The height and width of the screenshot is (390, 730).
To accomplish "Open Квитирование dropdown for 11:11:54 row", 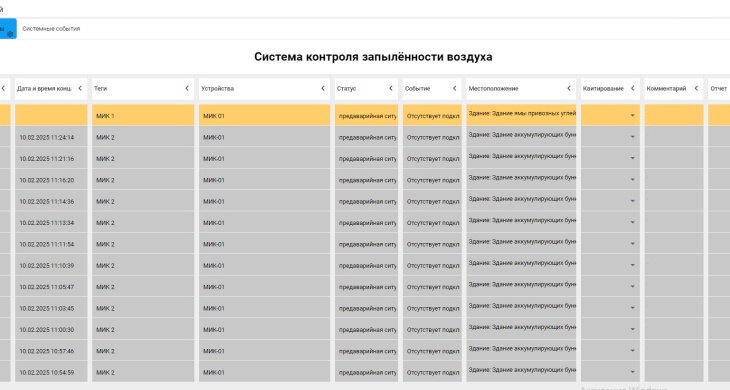I will (x=633, y=244).
